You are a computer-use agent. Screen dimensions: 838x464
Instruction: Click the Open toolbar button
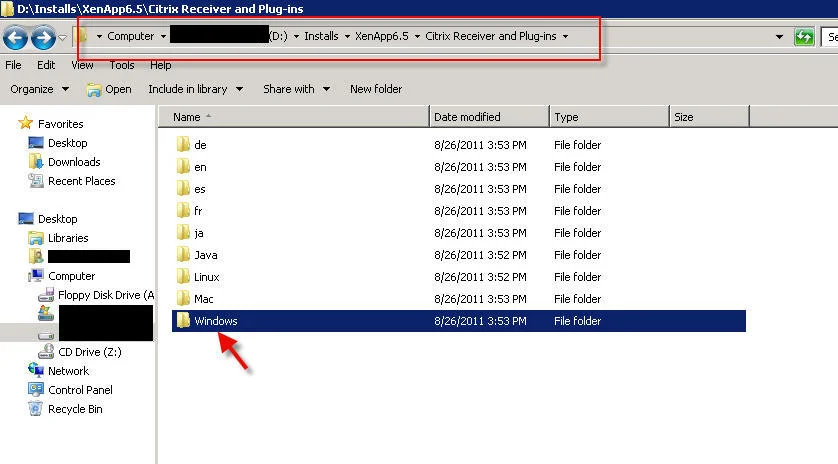(109, 89)
